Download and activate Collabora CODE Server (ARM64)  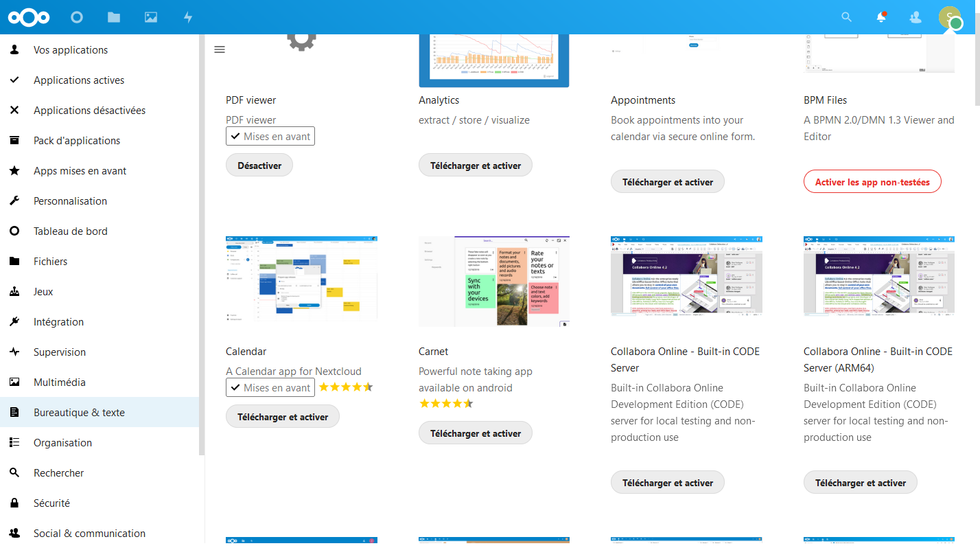coord(861,483)
